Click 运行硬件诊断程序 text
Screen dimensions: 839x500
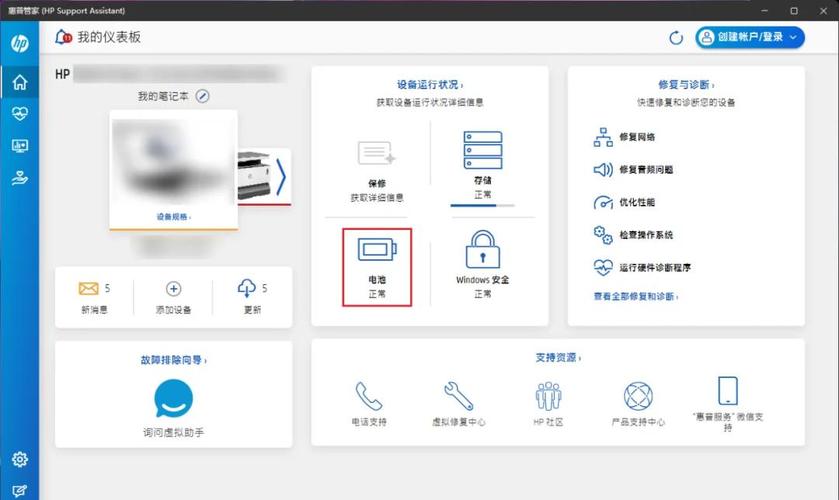coord(655,268)
